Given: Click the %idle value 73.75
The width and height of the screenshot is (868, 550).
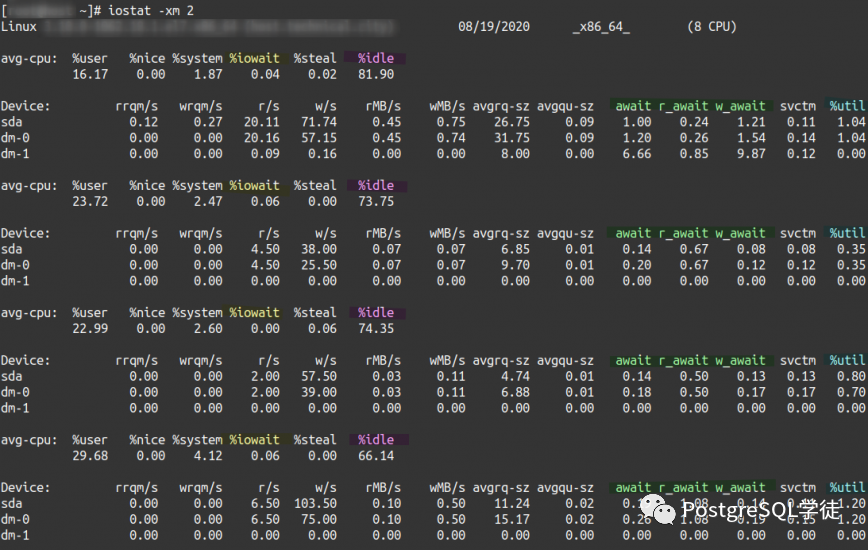Looking at the screenshot, I should point(375,201).
